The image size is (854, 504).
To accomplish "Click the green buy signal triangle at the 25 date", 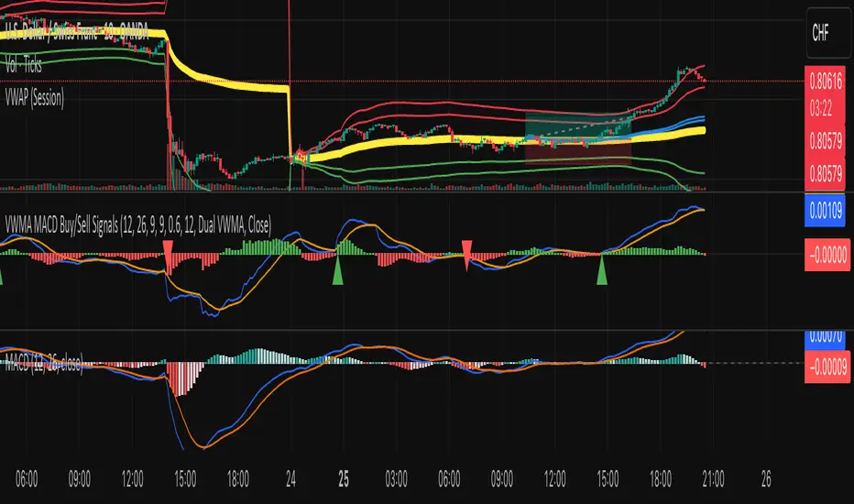I will coord(338,271).
